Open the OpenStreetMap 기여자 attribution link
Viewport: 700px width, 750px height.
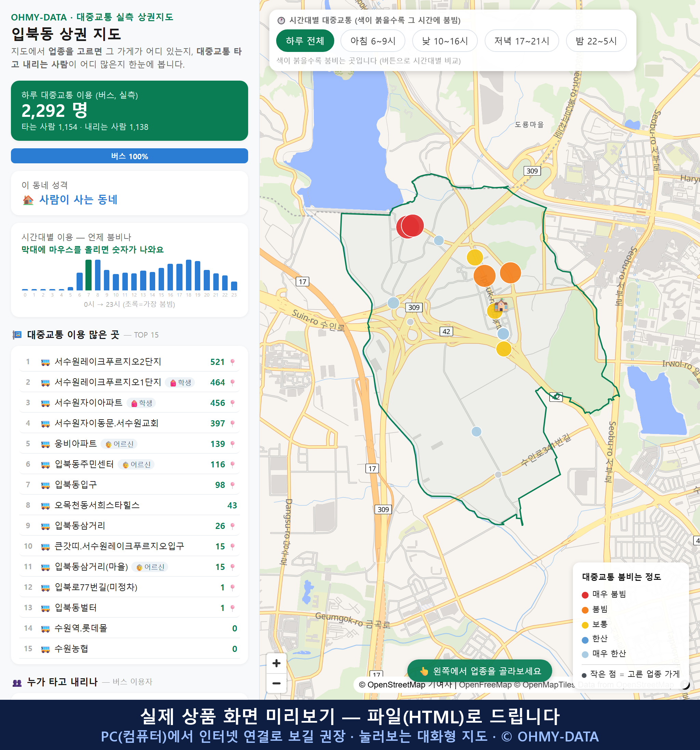[x=405, y=685]
